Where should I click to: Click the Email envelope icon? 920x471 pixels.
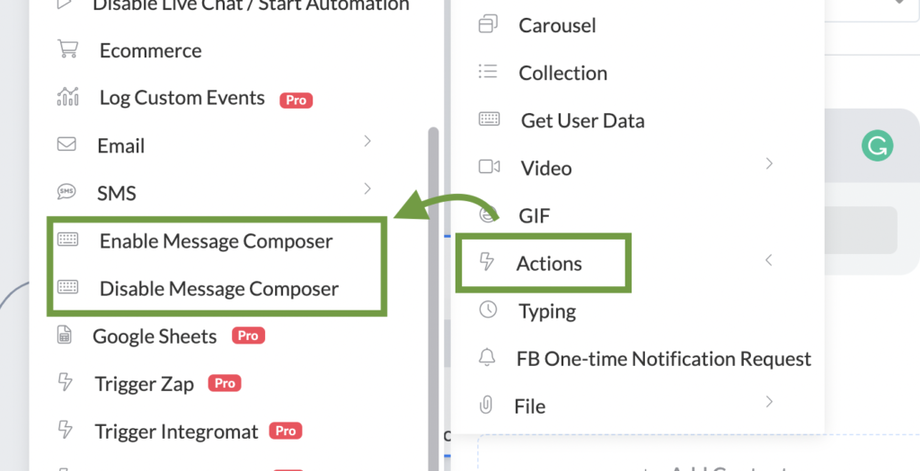click(67, 145)
